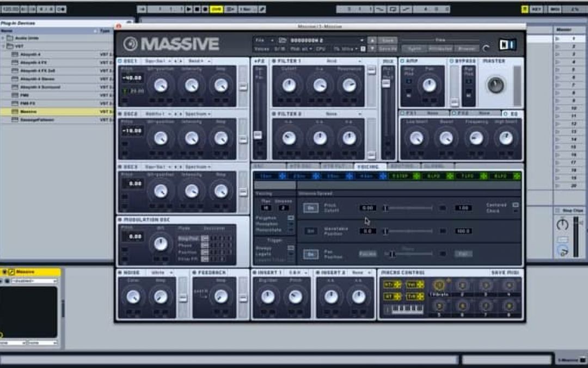Click the TrR macro source crosshair

coord(420,297)
